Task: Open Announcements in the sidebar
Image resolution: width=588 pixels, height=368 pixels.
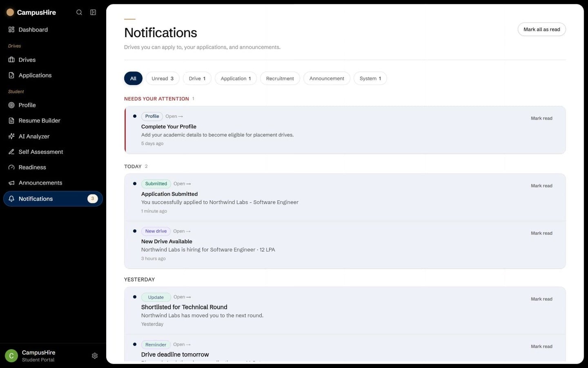Action: [53, 183]
